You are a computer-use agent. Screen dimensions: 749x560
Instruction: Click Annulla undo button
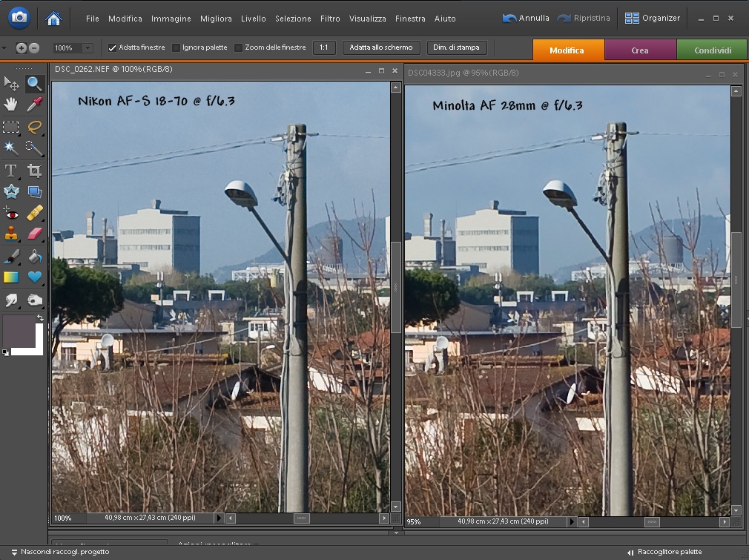pos(526,18)
